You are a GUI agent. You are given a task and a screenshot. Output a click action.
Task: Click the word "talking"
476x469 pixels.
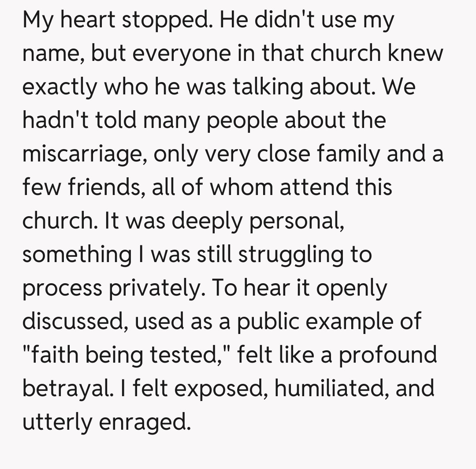tap(268, 87)
